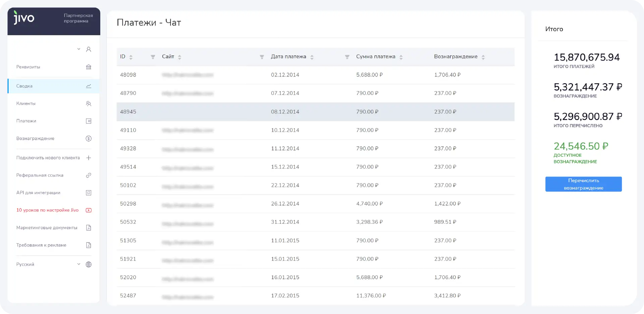Sort table by Вознаграждение column
The height and width of the screenshot is (314, 644).
(483, 57)
